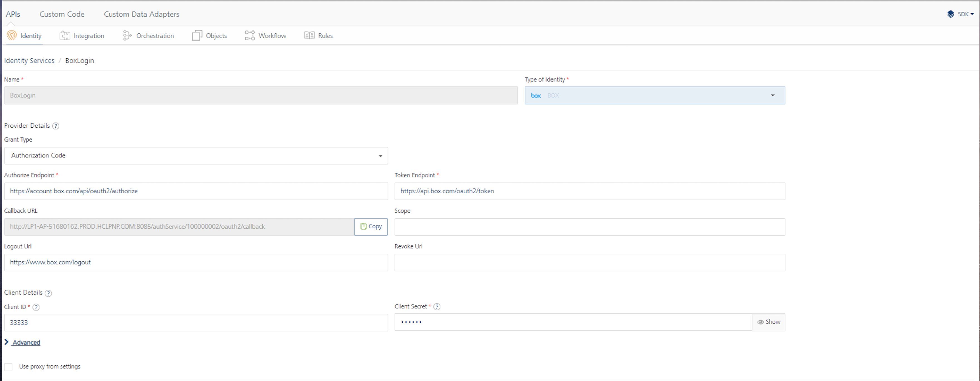The height and width of the screenshot is (381, 980).
Task: Click the Client Secret help icon
Action: tap(437, 306)
